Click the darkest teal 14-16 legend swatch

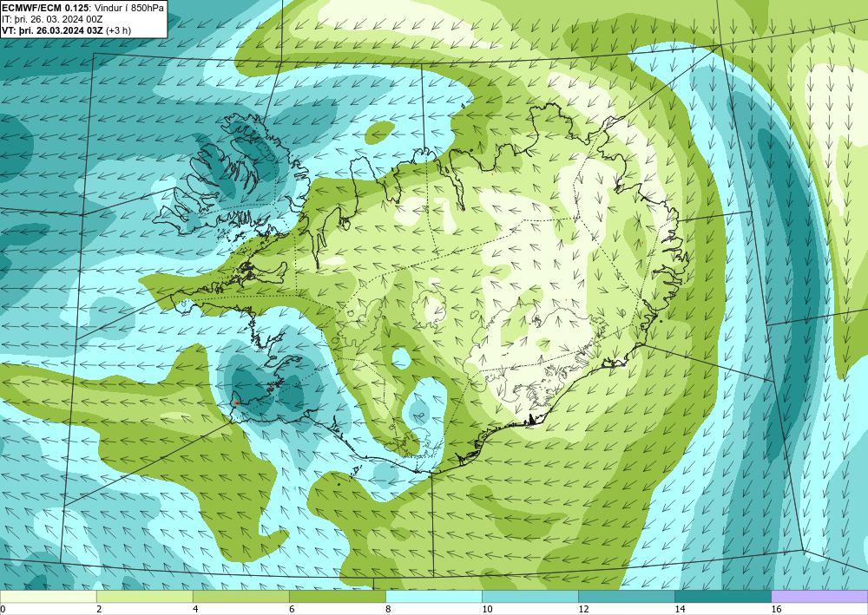[722, 597]
